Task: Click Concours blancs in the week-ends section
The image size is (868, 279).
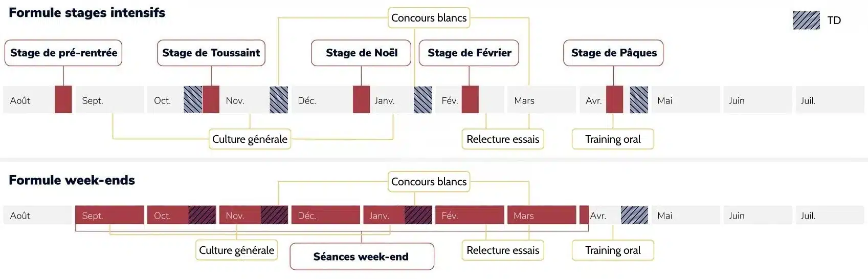Action: point(429,182)
